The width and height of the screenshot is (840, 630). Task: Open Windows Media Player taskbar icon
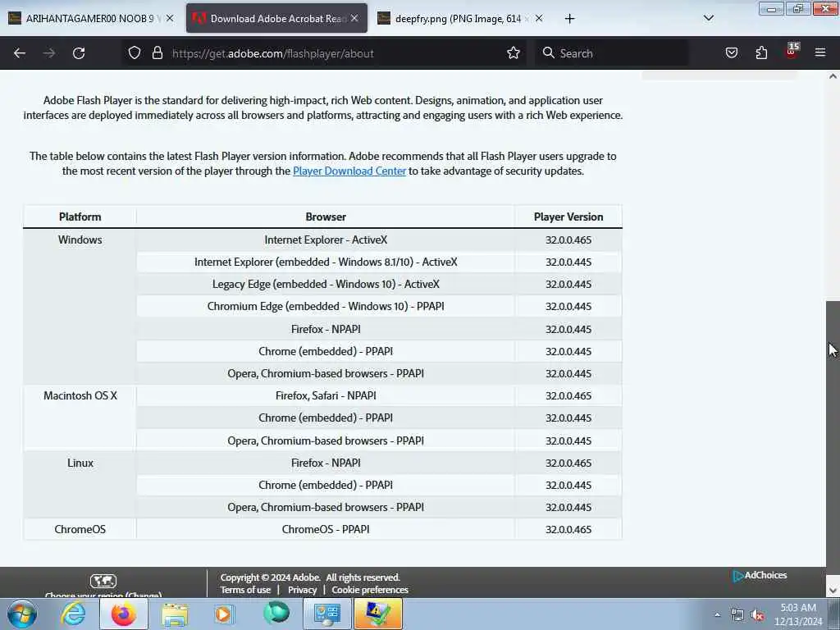tap(225, 614)
